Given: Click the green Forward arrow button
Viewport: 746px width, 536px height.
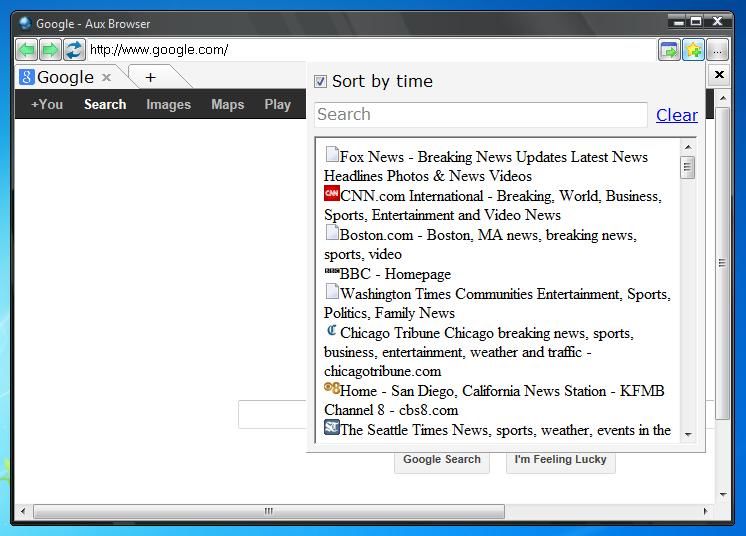Looking at the screenshot, I should [x=50, y=50].
